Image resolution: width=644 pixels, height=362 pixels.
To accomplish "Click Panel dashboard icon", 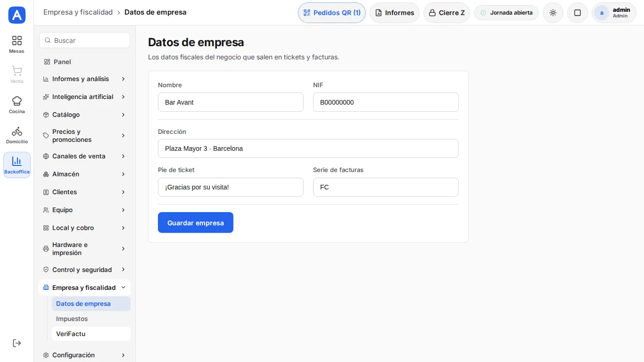I will (47, 62).
